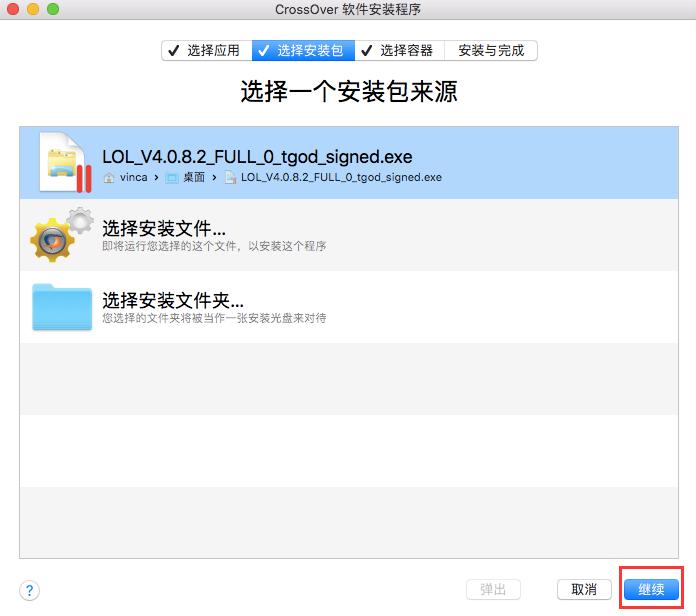Viewport: 696px width, 616px height.
Task: Select LOL_V4.0.8.2_FULL_0_tgod_signed.exe list title
Action: pyautogui.click(x=257, y=157)
